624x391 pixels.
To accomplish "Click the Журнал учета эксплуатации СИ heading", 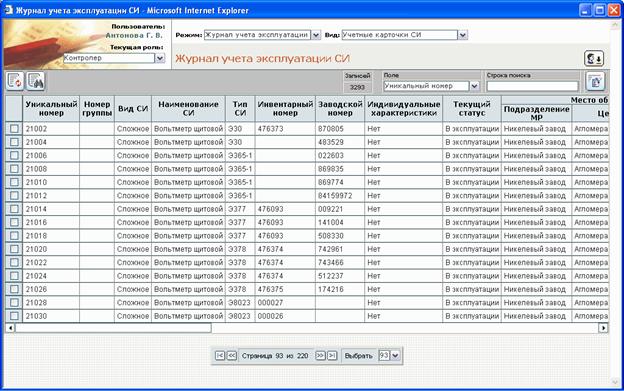I will pos(263,58).
